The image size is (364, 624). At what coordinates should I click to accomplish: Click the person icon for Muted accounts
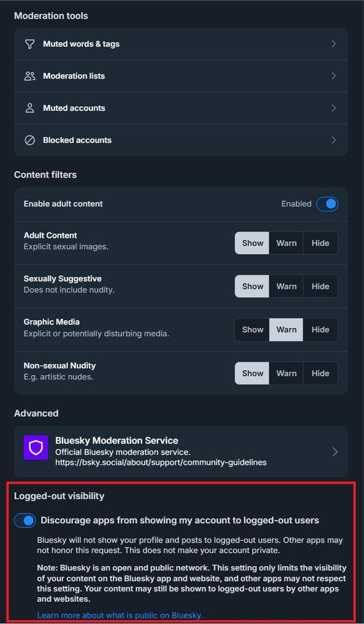point(30,108)
